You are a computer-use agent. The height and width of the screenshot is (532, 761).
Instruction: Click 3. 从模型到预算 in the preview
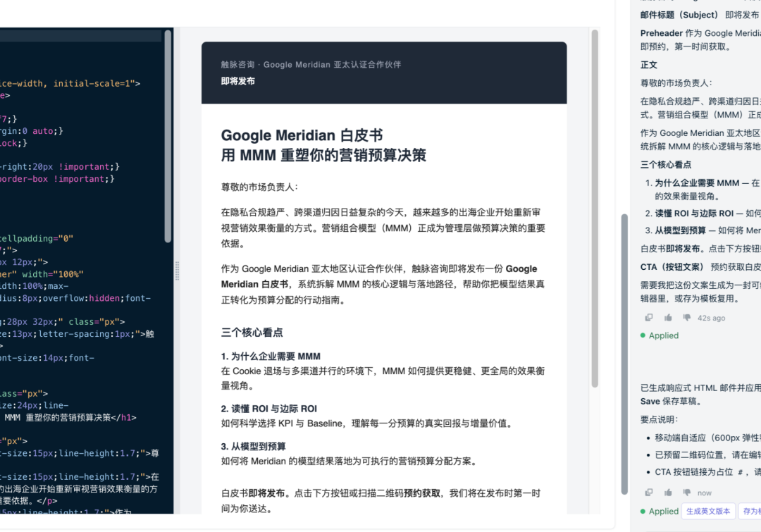click(x=253, y=447)
